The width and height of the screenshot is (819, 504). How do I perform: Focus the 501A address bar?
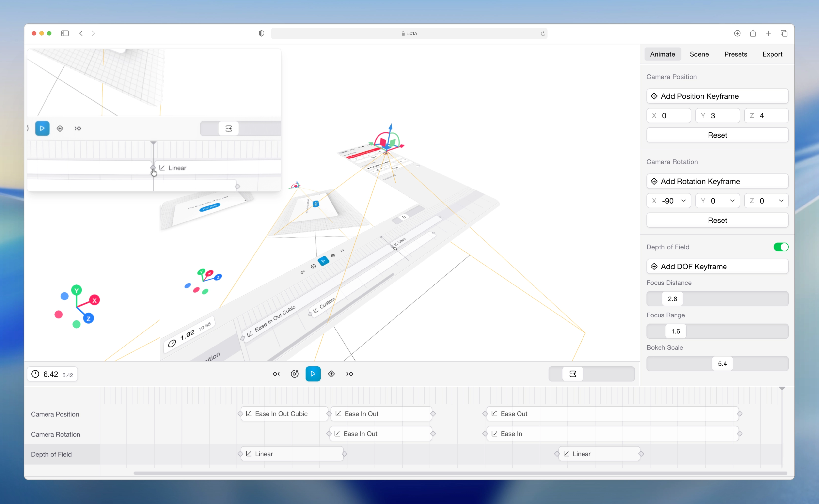pyautogui.click(x=409, y=34)
